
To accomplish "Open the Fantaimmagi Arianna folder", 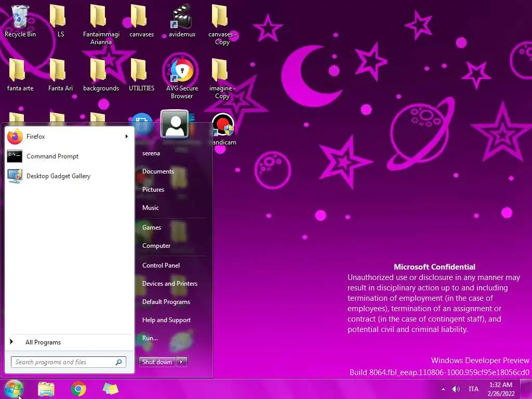I will pos(101,24).
